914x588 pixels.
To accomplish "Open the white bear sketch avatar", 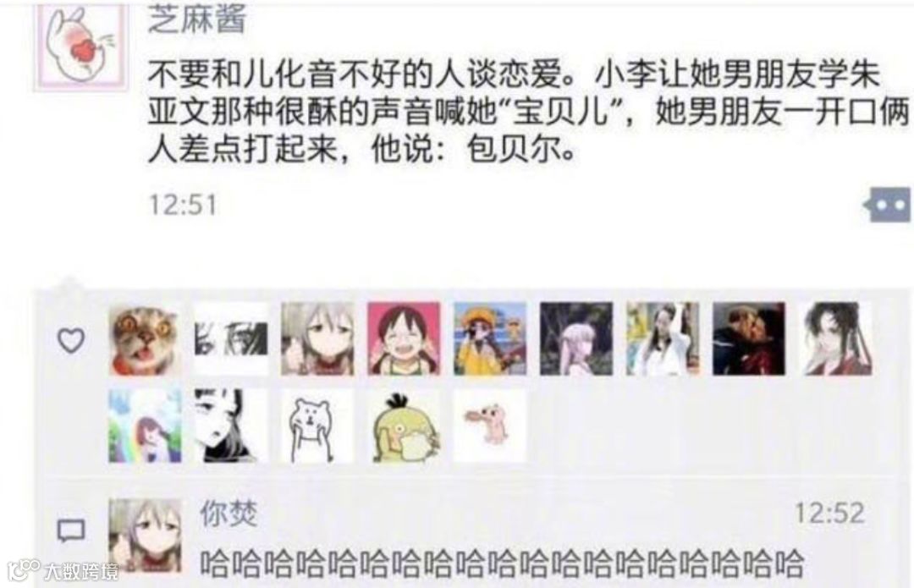I will pos(317,426).
